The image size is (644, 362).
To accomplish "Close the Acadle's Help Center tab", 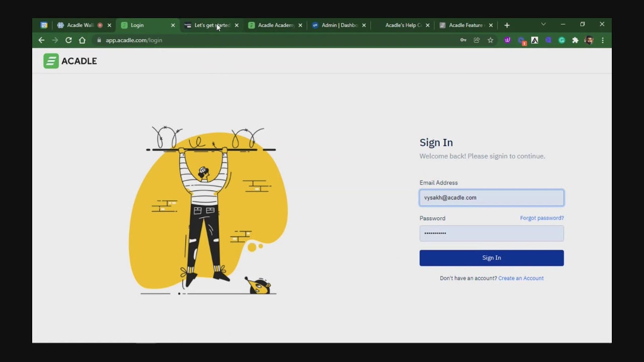I will 428,25.
